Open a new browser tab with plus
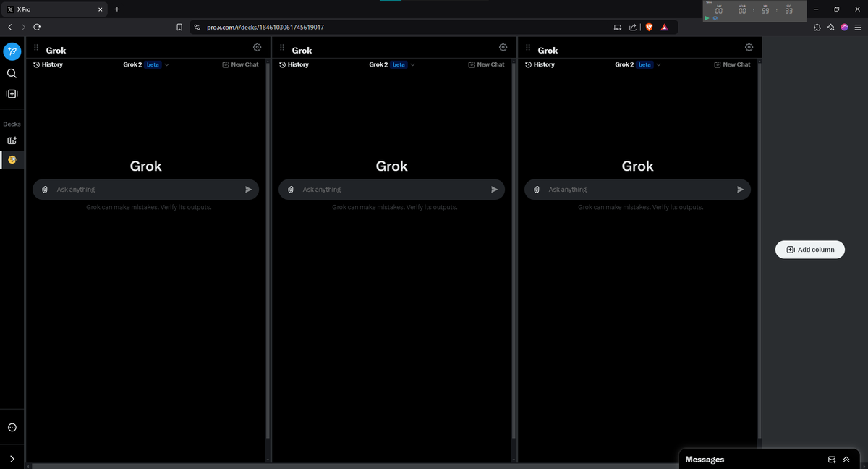The width and height of the screenshot is (868, 469). pyautogui.click(x=116, y=9)
